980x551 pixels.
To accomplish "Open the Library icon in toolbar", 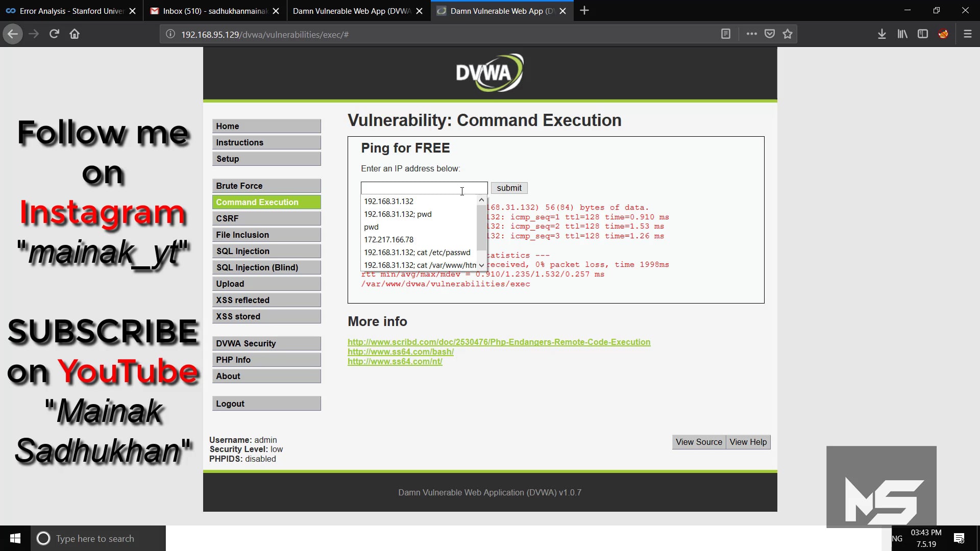I will 902,34.
